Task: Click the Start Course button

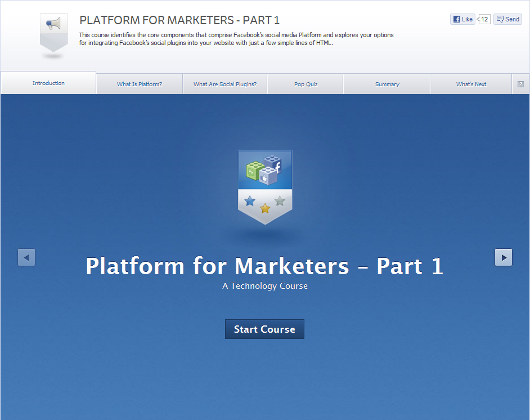Action: tap(264, 329)
